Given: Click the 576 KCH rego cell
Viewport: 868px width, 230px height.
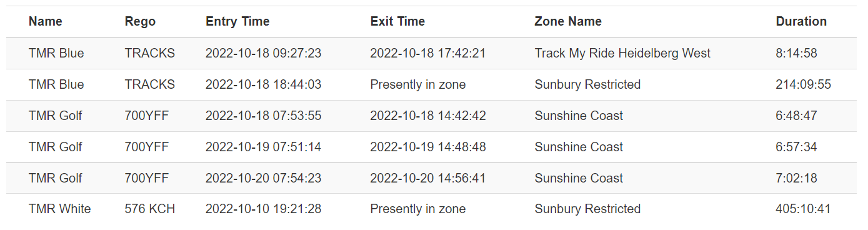Looking at the screenshot, I should [x=150, y=209].
